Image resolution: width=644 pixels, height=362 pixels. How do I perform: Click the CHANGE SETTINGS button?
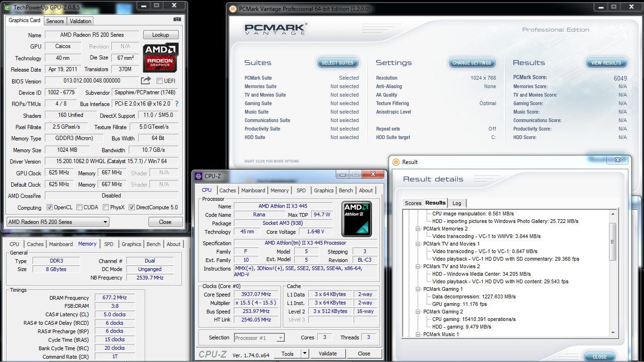(472, 63)
